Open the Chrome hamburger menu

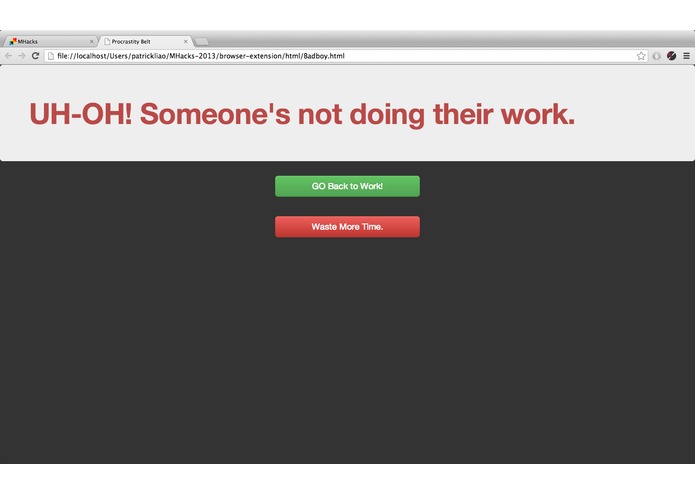click(x=686, y=56)
